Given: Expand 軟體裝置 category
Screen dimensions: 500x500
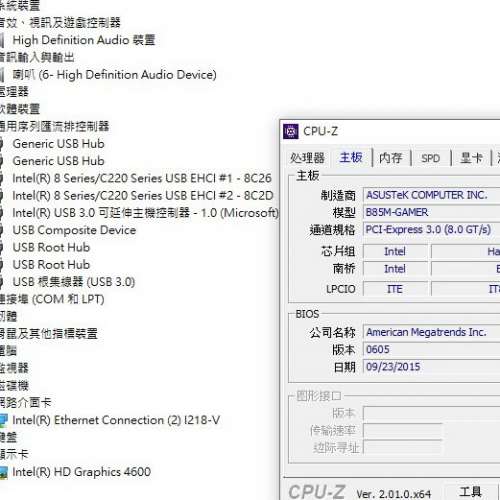Looking at the screenshot, I should [20, 109].
